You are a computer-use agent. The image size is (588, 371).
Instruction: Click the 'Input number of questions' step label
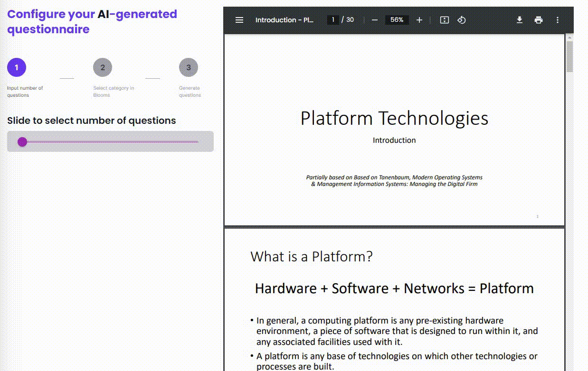(25, 92)
